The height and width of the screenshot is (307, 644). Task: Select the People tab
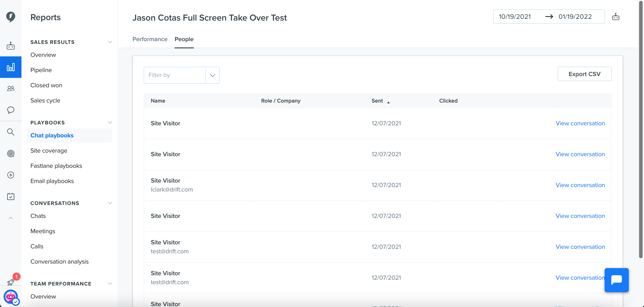pyautogui.click(x=184, y=39)
